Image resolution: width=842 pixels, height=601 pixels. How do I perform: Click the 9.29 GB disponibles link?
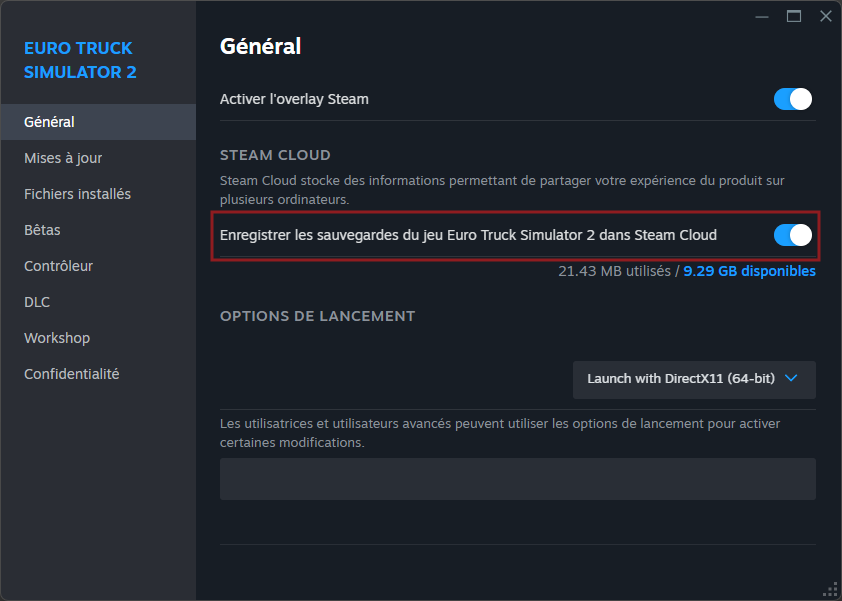[x=749, y=271]
